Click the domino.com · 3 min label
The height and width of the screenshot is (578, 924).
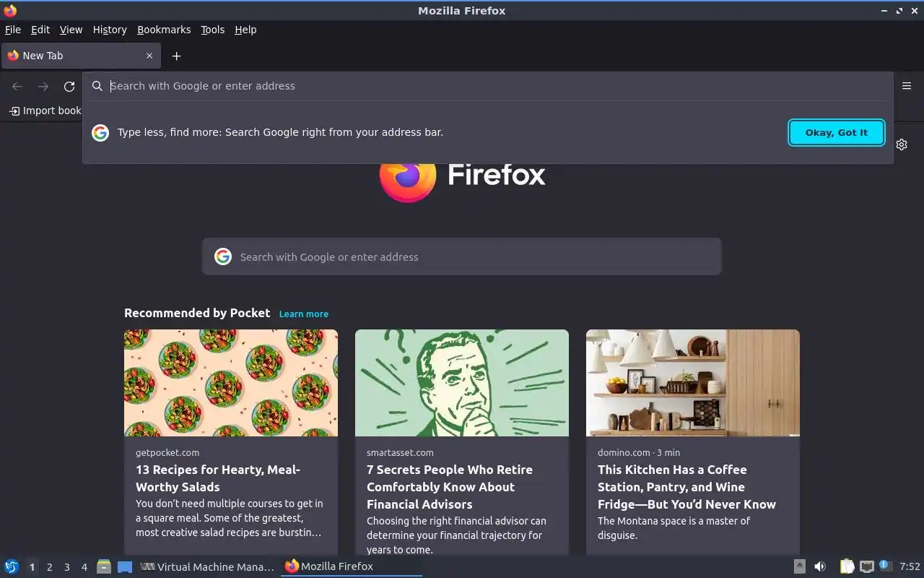pos(639,452)
